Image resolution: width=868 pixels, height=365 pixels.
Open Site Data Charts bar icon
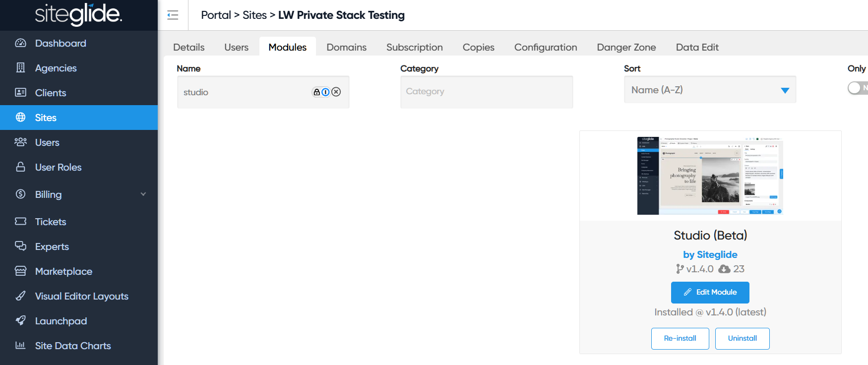pos(20,345)
